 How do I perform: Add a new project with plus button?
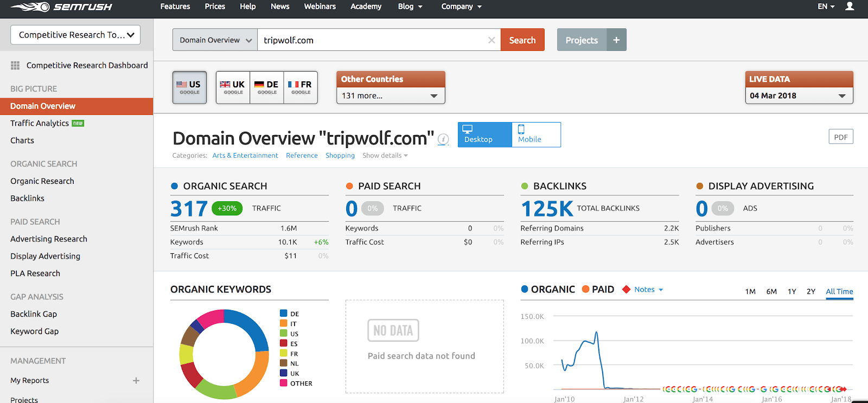(x=616, y=40)
